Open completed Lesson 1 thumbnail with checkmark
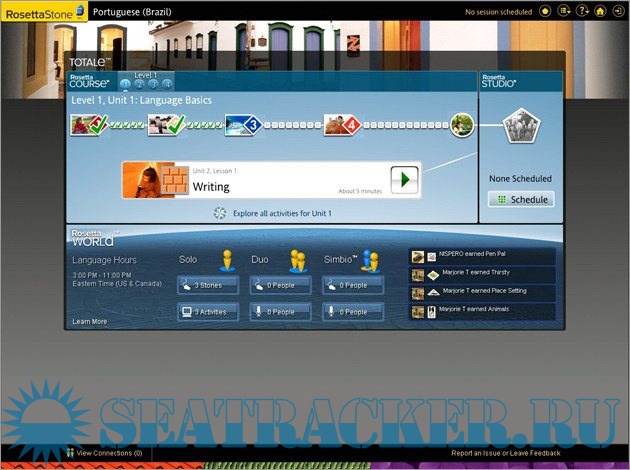Viewport: 630px width, 470px height. [x=87, y=125]
